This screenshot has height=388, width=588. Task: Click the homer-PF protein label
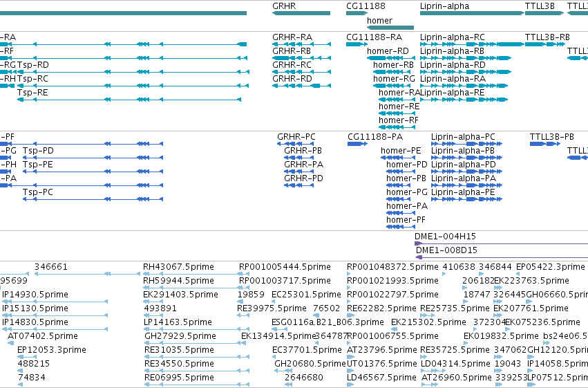(406, 220)
